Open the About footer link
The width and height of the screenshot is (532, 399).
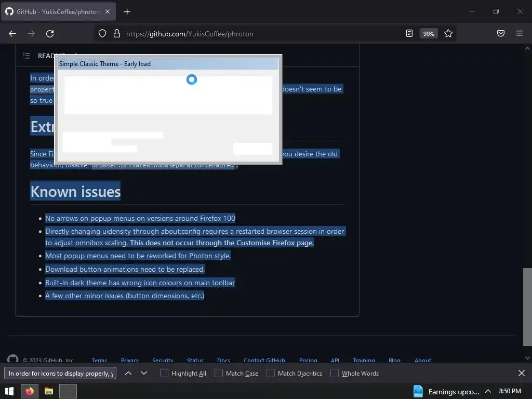[x=423, y=360]
